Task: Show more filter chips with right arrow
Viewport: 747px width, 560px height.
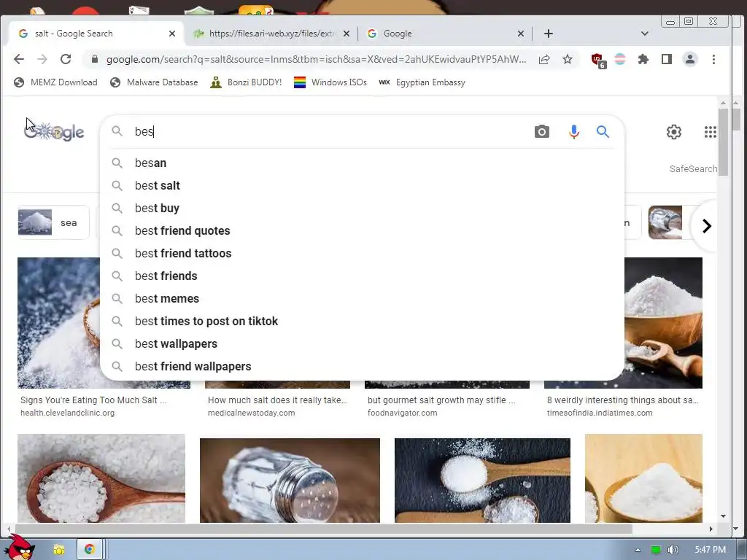Action: (x=706, y=226)
